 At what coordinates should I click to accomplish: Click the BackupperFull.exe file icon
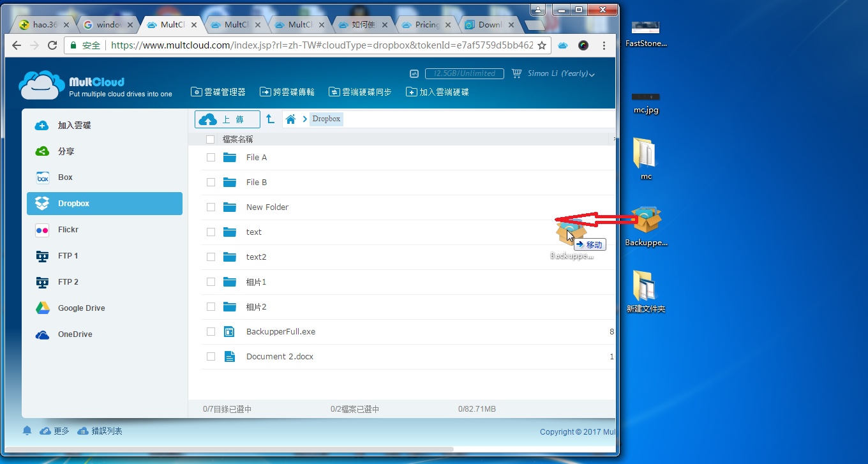[230, 332]
